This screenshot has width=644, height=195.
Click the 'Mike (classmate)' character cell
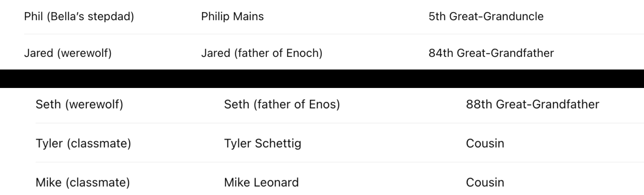click(83, 182)
